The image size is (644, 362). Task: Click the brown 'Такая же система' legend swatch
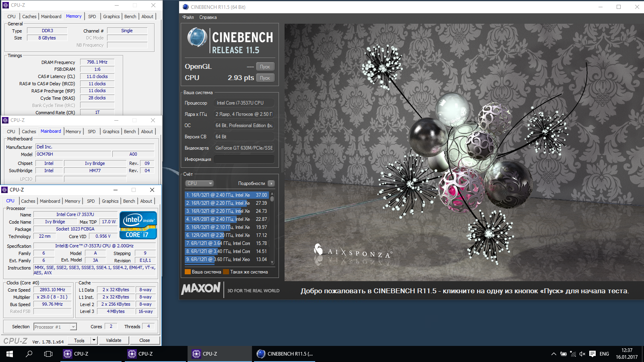pos(226,272)
